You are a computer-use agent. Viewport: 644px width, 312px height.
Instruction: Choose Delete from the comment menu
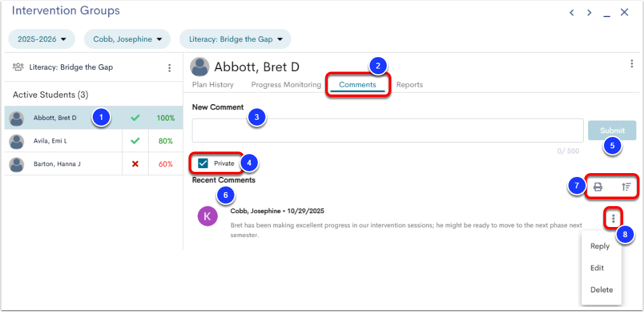(601, 290)
